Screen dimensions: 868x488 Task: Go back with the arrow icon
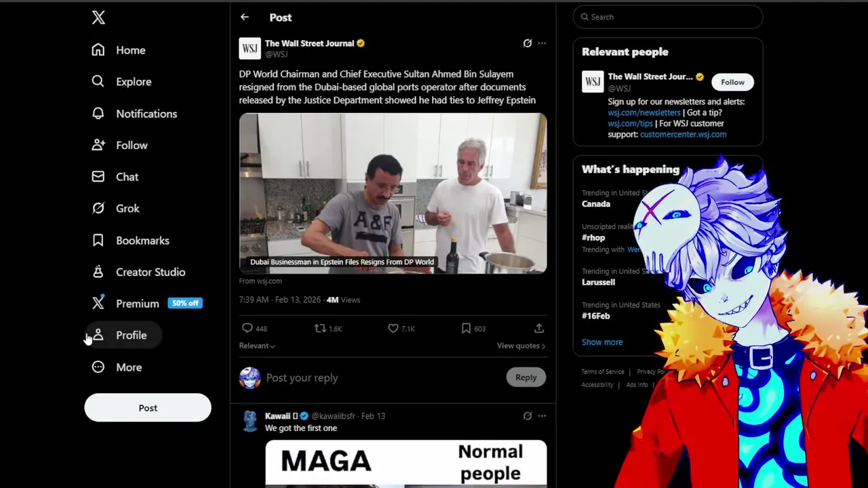tap(245, 18)
